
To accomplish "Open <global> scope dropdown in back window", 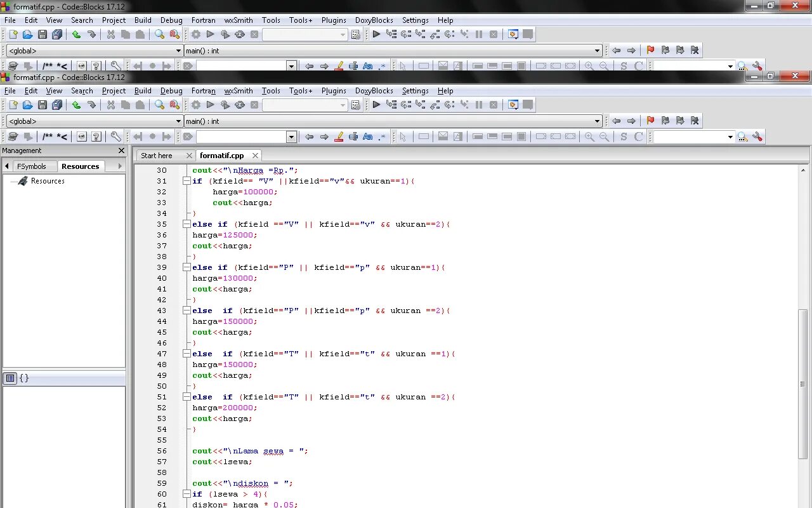I will pos(178,51).
